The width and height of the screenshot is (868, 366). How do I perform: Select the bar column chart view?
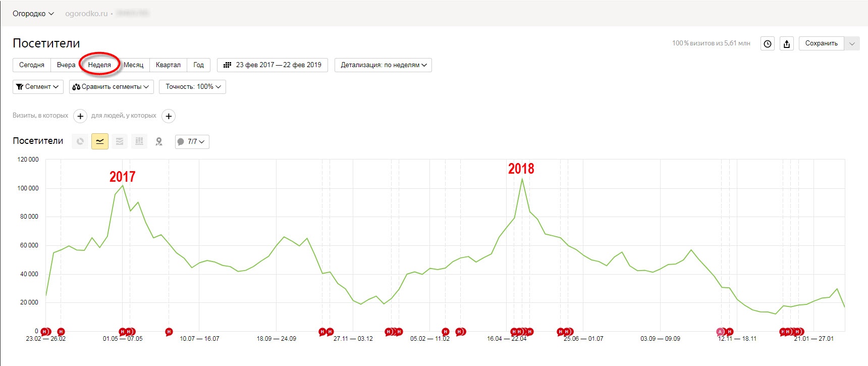[139, 141]
